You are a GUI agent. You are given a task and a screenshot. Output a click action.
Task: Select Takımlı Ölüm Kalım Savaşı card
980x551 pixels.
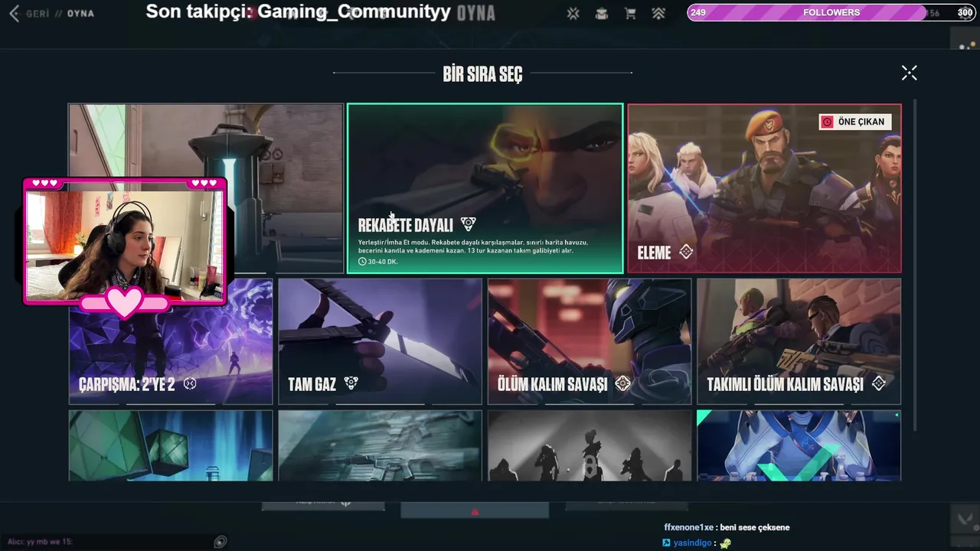799,341
